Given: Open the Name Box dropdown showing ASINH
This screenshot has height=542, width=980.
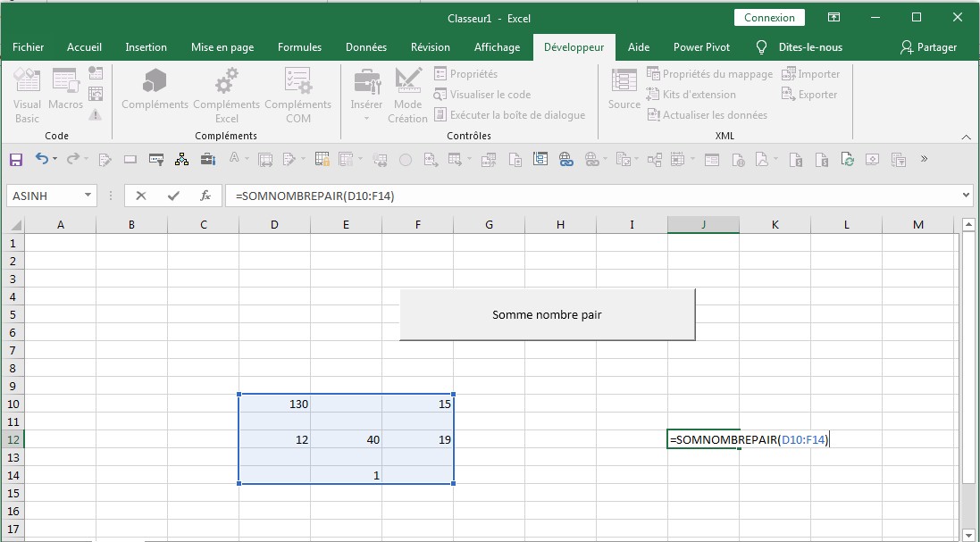Looking at the screenshot, I should pos(87,195).
